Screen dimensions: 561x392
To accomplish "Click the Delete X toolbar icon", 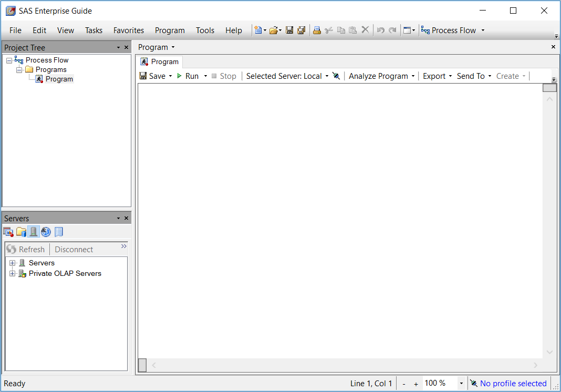I will click(x=365, y=30).
